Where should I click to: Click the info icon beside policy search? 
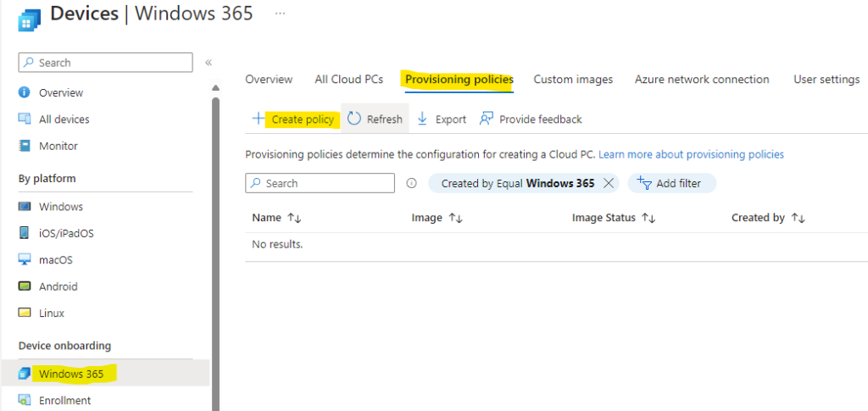coord(411,183)
